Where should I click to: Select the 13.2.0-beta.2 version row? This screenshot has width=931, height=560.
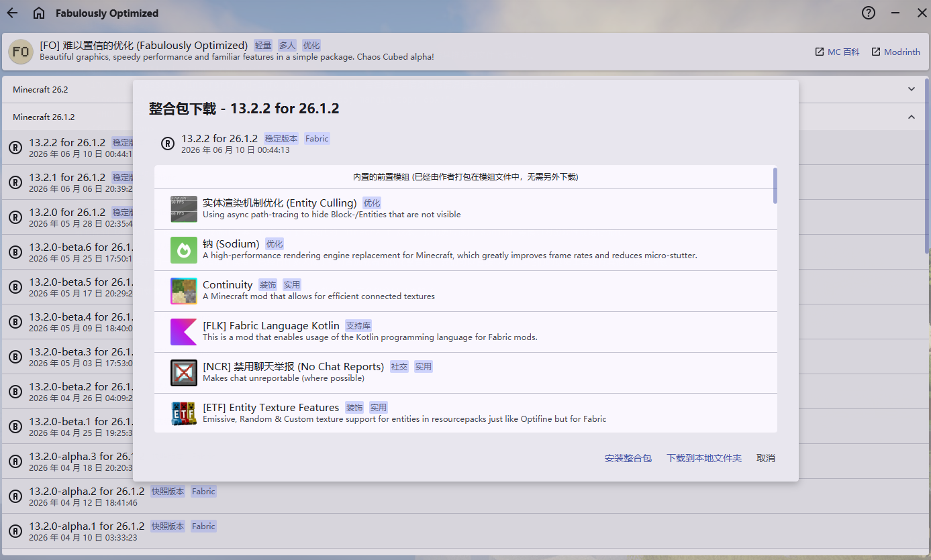click(x=67, y=392)
